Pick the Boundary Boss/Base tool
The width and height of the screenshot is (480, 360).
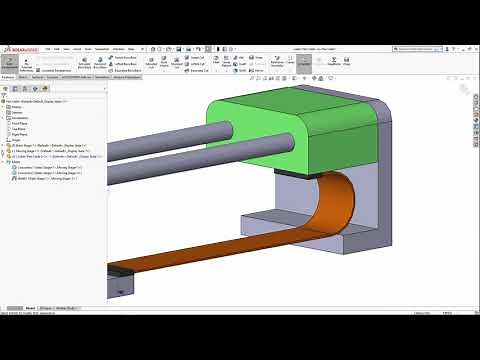click(x=125, y=71)
